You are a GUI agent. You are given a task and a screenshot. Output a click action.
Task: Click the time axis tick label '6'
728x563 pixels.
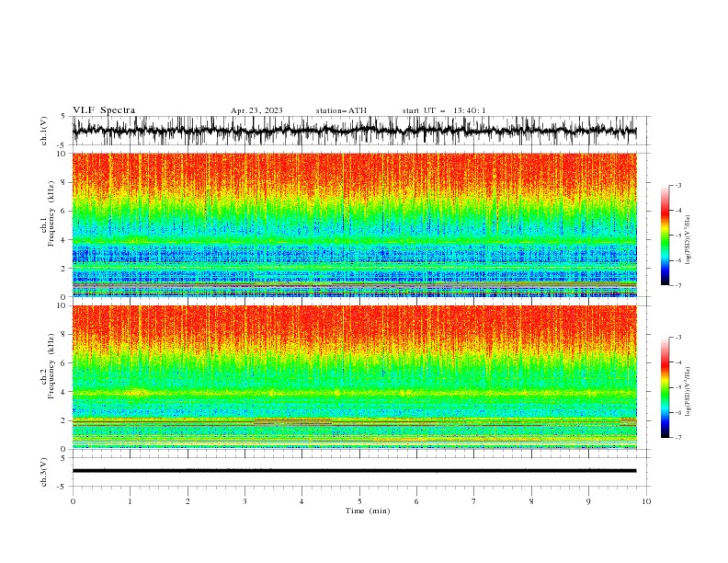(416, 501)
